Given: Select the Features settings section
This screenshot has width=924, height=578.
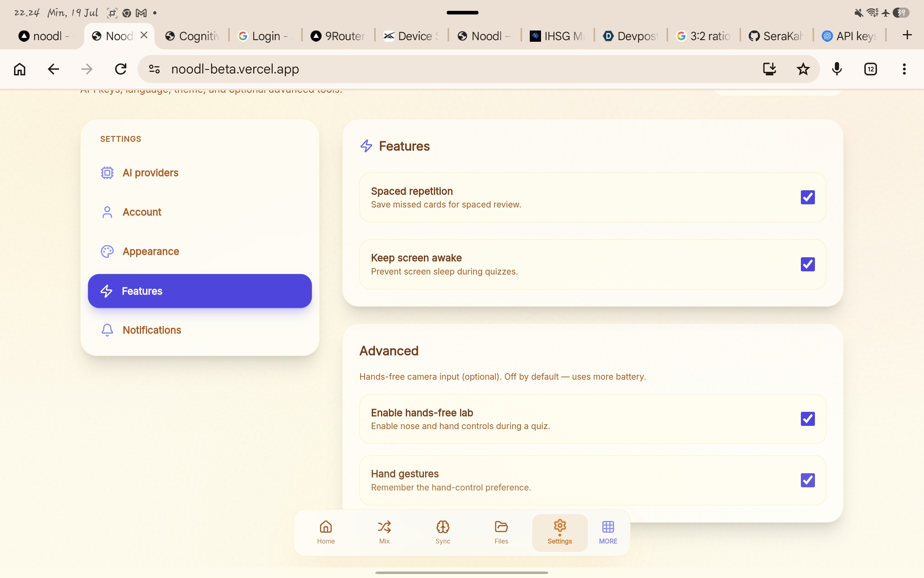Looking at the screenshot, I should click(200, 291).
